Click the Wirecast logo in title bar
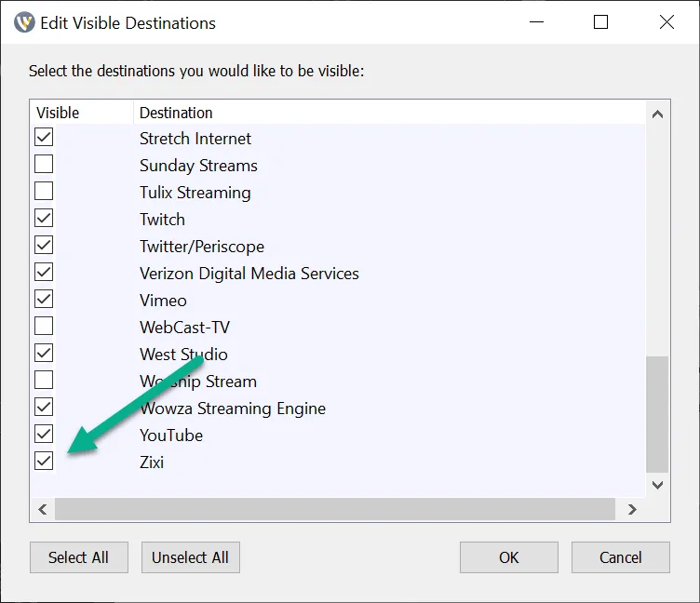Image resolution: width=700 pixels, height=603 pixels. 24,22
